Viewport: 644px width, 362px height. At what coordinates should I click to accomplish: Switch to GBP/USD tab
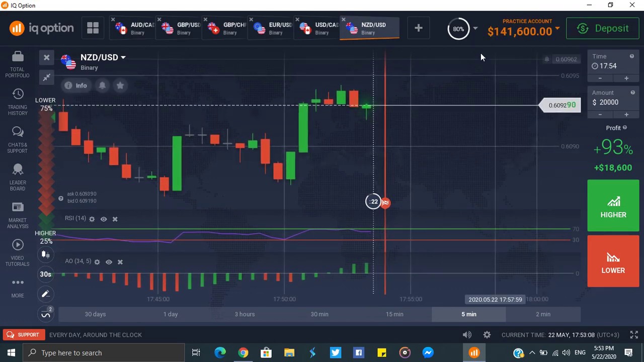(181, 28)
